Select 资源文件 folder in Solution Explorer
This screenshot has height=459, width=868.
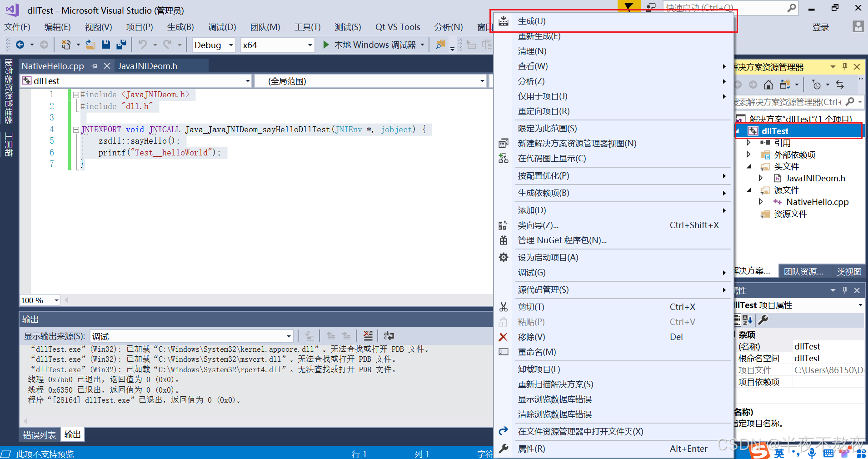click(790, 214)
